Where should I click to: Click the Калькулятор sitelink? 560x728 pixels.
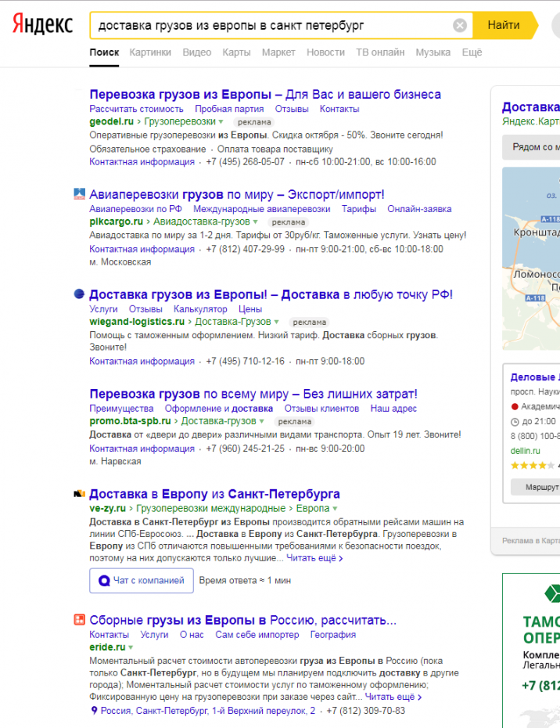coord(200,309)
